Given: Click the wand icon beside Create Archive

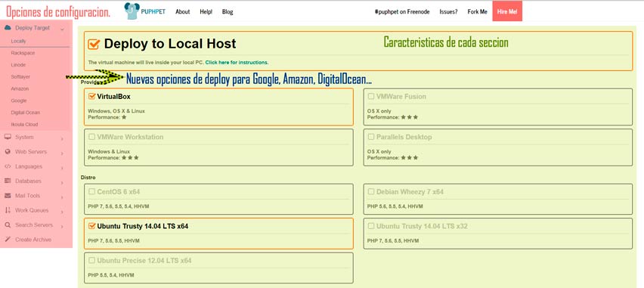Looking at the screenshot, I should (8, 240).
